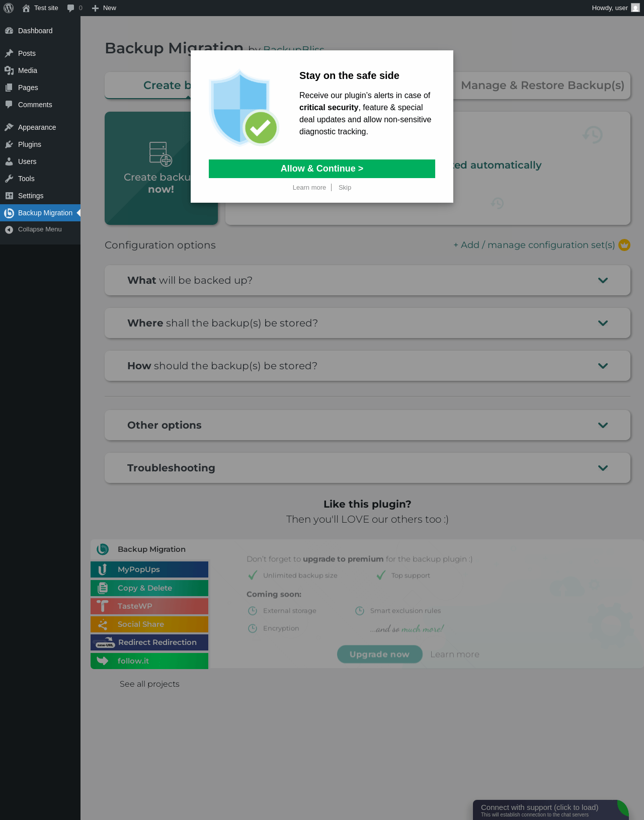Click the Tools wrench icon

(9, 179)
